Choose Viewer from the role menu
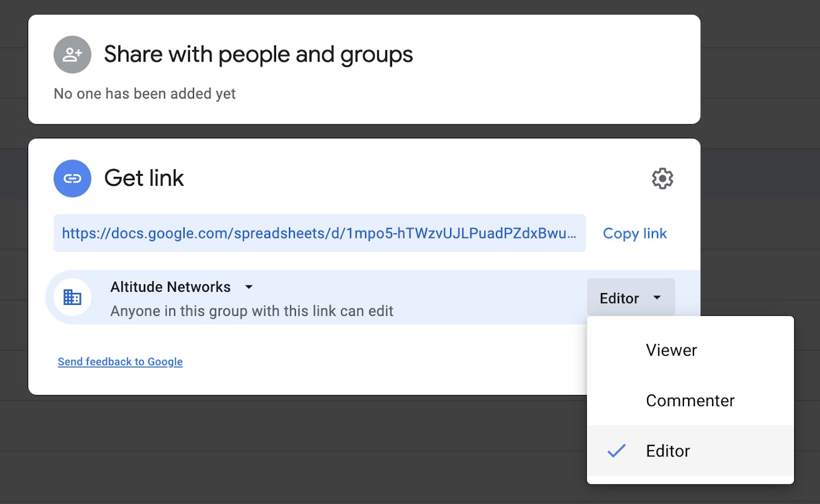Screen dimensions: 820x504 pyautogui.click(x=690, y=350)
